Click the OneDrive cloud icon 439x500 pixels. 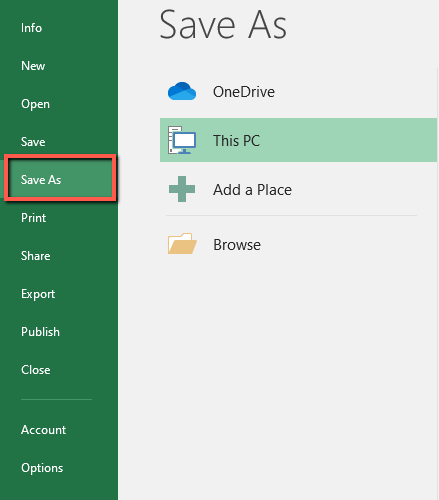pyautogui.click(x=182, y=91)
